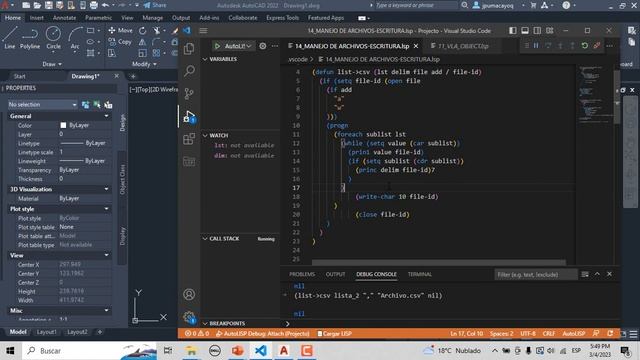Select the AutoCAD Line tool
This screenshot has width=640, height=360.
(10, 38)
